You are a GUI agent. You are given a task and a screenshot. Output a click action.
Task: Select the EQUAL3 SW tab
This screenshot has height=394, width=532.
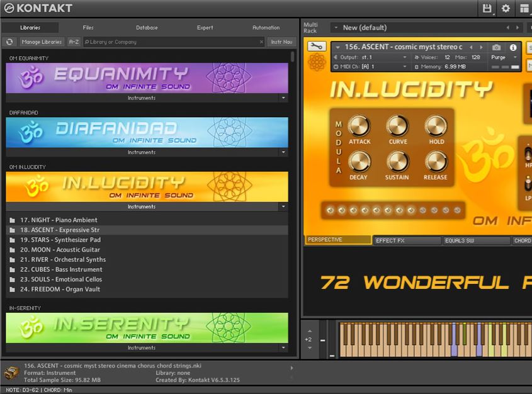pos(477,240)
